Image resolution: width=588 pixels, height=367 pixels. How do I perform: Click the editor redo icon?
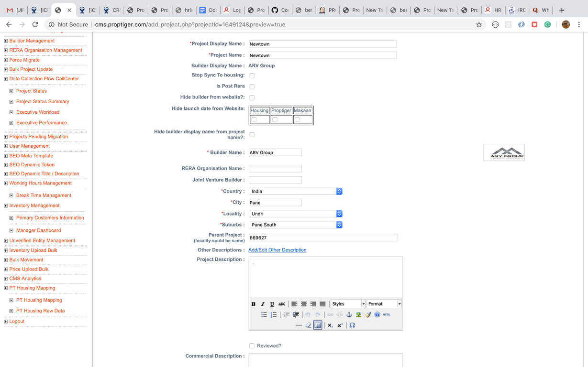[317, 314]
